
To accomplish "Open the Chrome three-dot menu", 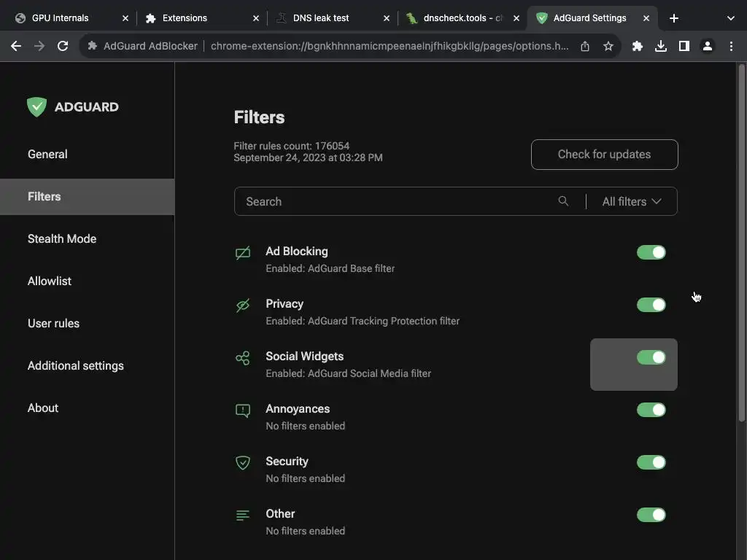I will pos(731,46).
